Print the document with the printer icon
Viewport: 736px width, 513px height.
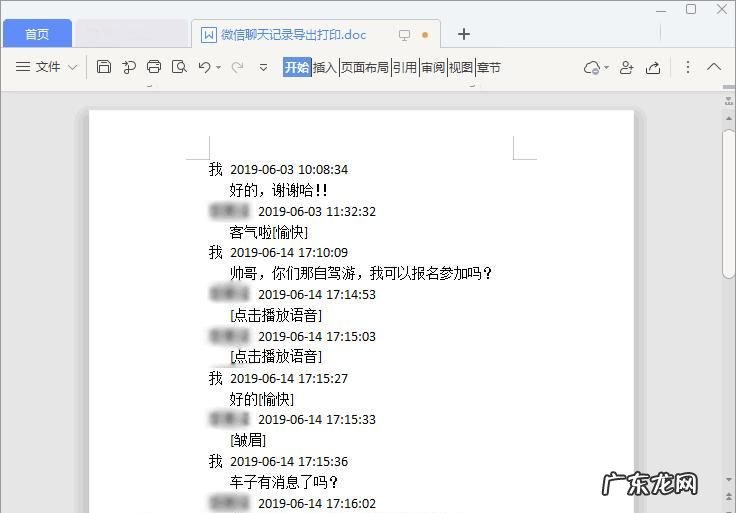pos(154,67)
